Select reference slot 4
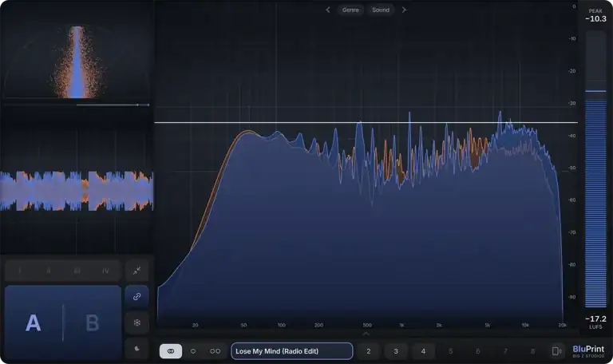Screen dimensions: 613x364 coord(423,351)
